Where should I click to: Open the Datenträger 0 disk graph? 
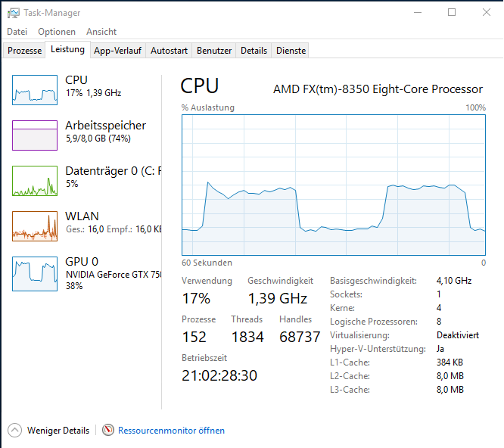pyautogui.click(x=35, y=181)
